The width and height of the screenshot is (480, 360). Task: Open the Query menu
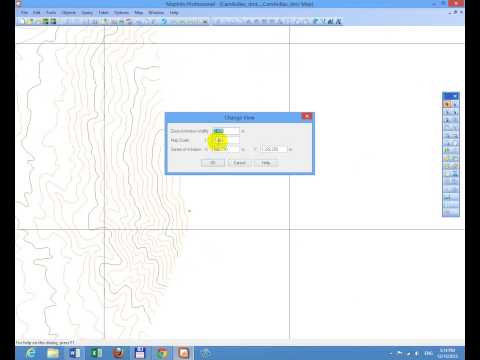(87, 13)
